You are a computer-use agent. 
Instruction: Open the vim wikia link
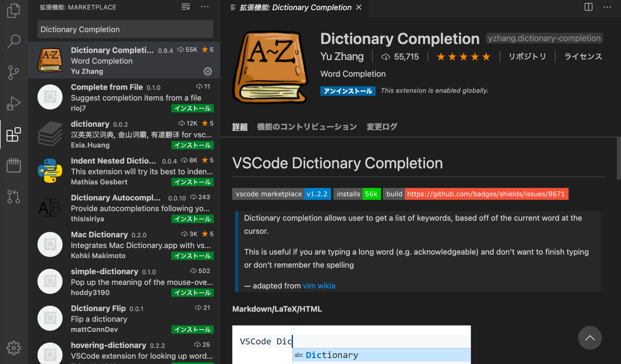click(x=319, y=286)
